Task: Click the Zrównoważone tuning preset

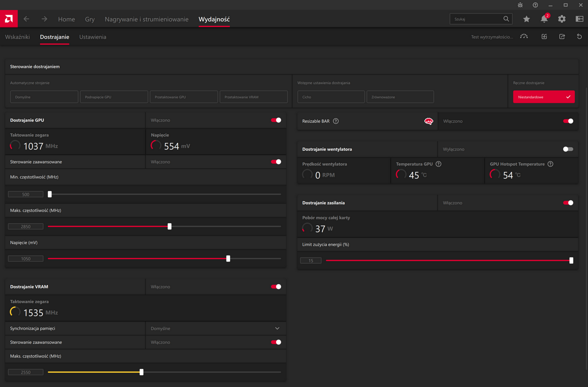Action: pos(400,97)
